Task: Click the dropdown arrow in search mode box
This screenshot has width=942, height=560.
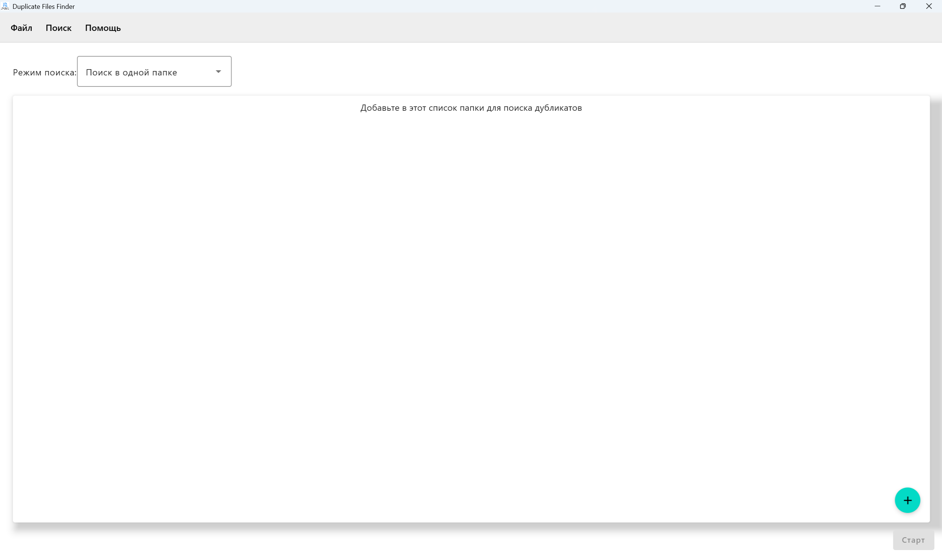Action: click(x=218, y=71)
